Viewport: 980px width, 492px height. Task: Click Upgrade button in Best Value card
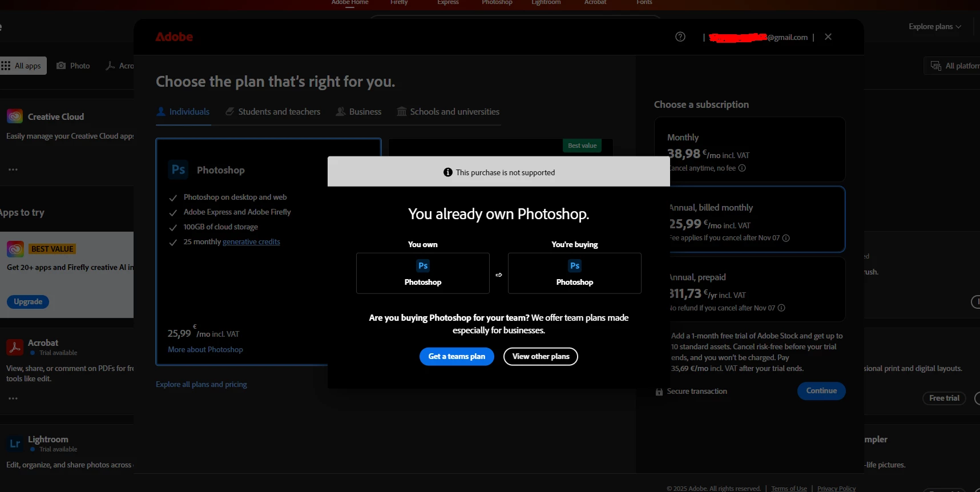click(28, 302)
